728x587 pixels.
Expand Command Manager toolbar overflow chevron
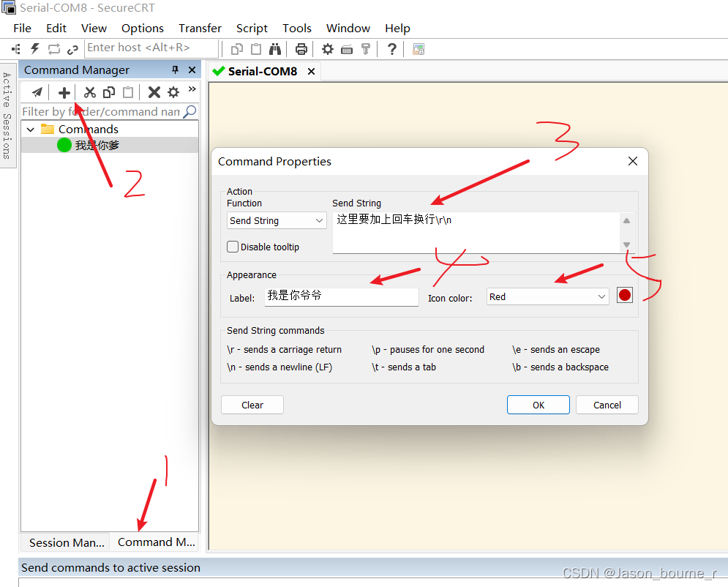pyautogui.click(x=192, y=89)
